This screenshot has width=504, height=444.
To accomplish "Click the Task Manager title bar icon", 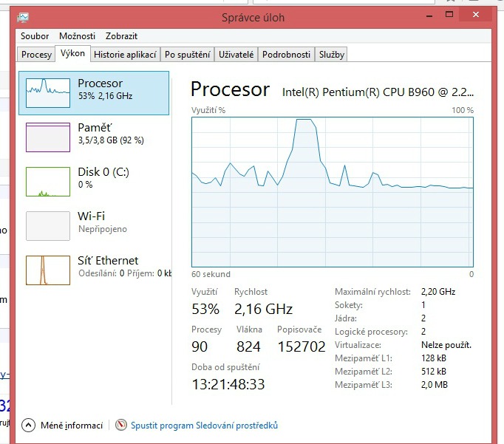I will pyautogui.click(x=24, y=17).
